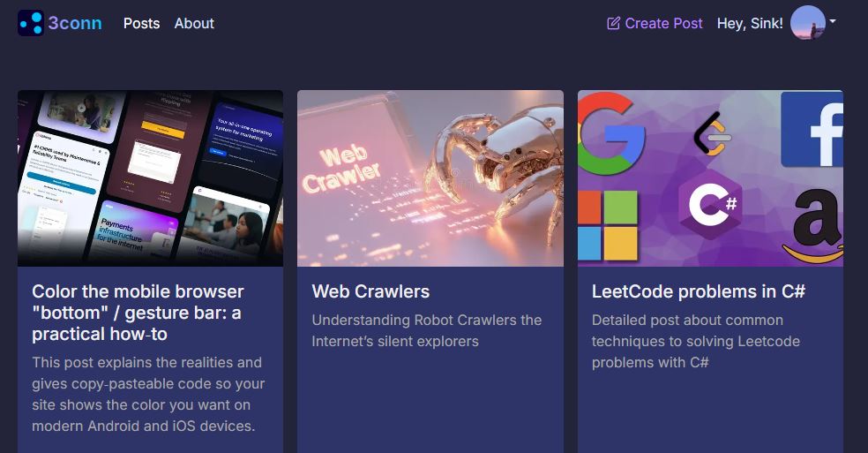This screenshot has width=868, height=453.
Task: Start a new post via Create Post
Action: 655,23
